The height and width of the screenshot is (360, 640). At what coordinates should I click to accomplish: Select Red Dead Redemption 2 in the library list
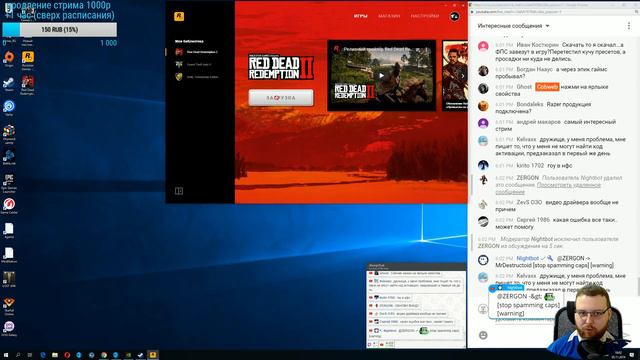(198, 52)
